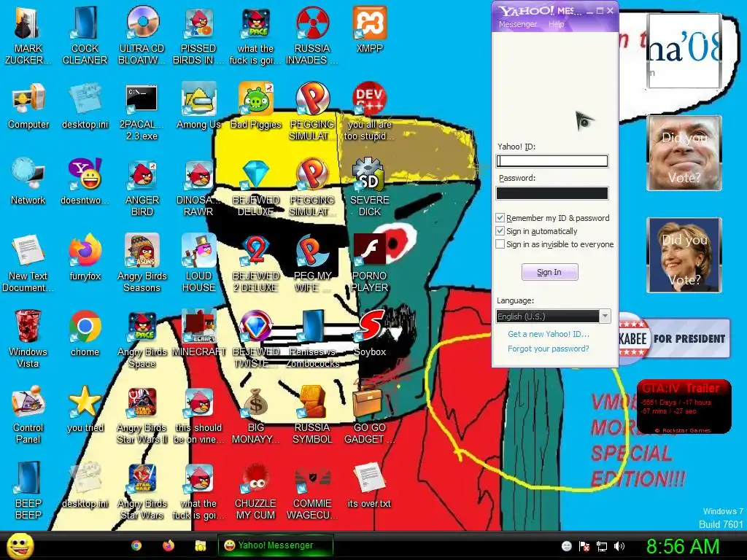This screenshot has height=560, width=747.
Task: Launch Angry Birds Seasons
Action: point(142,251)
